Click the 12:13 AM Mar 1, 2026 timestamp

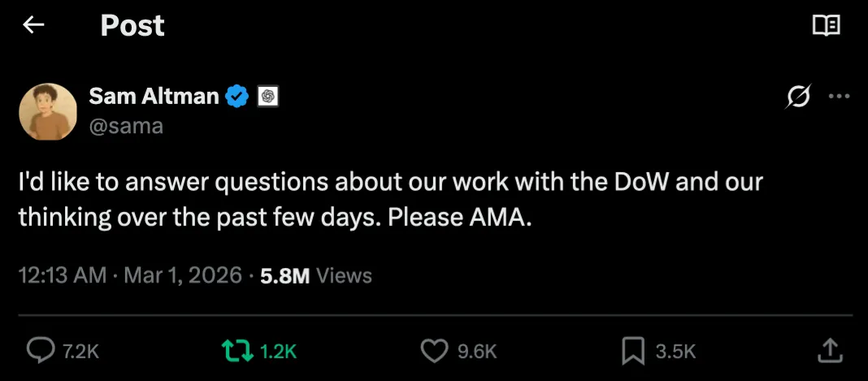tap(131, 275)
